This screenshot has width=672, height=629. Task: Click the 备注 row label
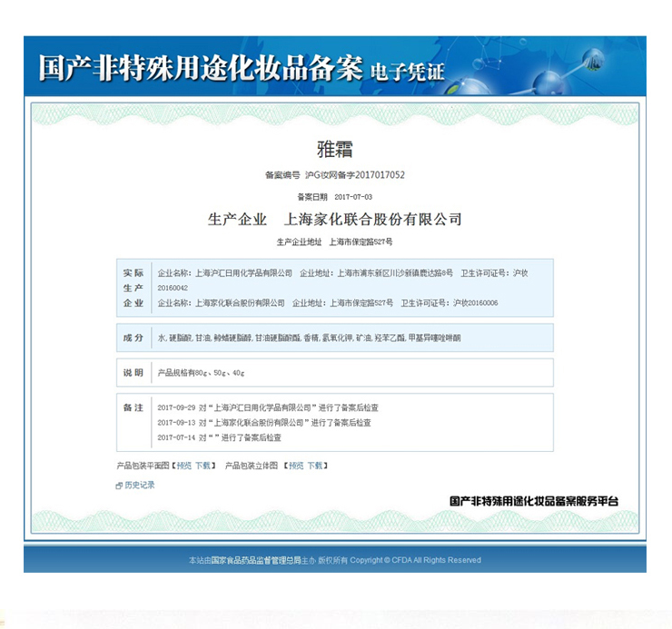click(133, 408)
